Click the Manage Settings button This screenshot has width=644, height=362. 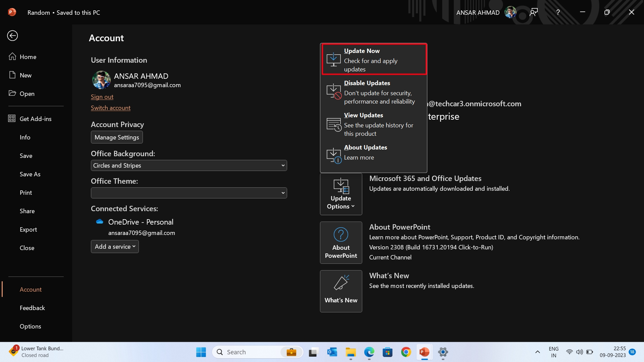(x=116, y=137)
